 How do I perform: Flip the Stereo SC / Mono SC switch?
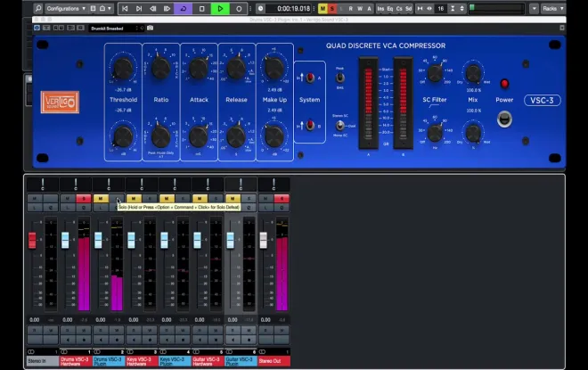pyautogui.click(x=339, y=125)
